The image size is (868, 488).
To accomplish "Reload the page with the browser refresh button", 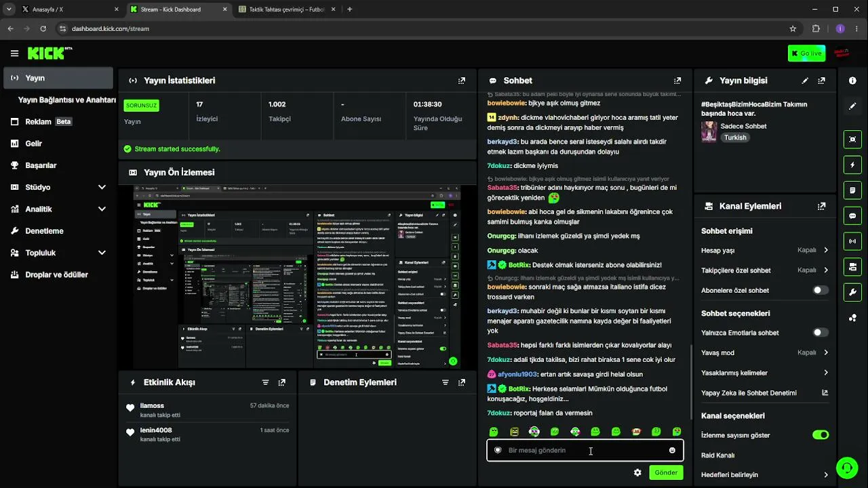I will (x=43, y=28).
